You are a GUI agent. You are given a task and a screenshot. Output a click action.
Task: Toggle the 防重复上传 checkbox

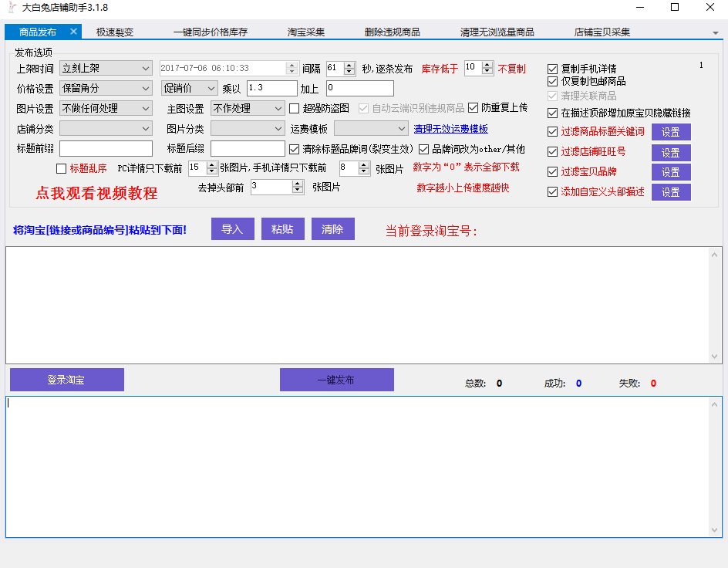coord(475,108)
